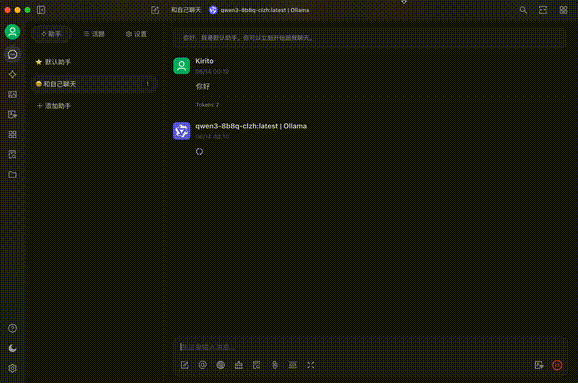The height and width of the screenshot is (383, 578).
Task: Open the sparkle agents page in the sidebar
Action: [x=12, y=74]
